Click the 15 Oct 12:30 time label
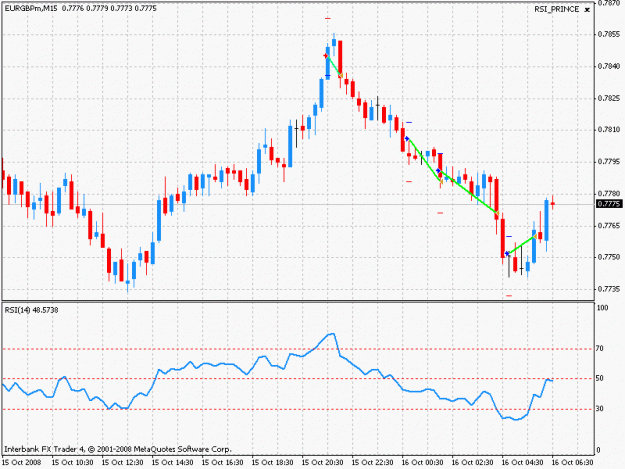The width and height of the screenshot is (625, 469). click(x=122, y=463)
